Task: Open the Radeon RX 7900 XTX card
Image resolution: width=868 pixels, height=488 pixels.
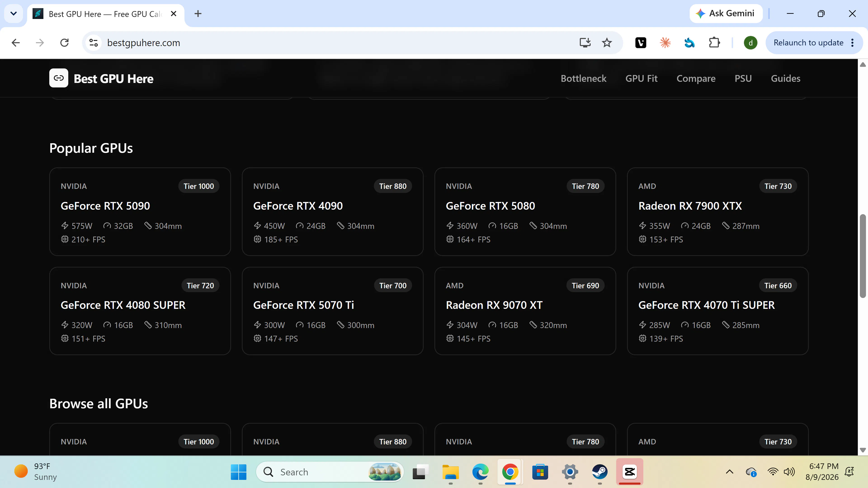Action: pyautogui.click(x=718, y=211)
